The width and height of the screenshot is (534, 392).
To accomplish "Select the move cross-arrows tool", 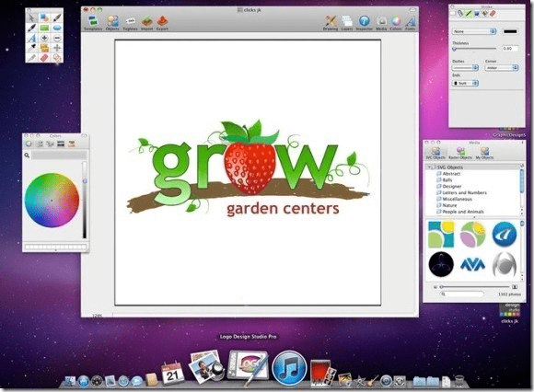I will 57,48.
